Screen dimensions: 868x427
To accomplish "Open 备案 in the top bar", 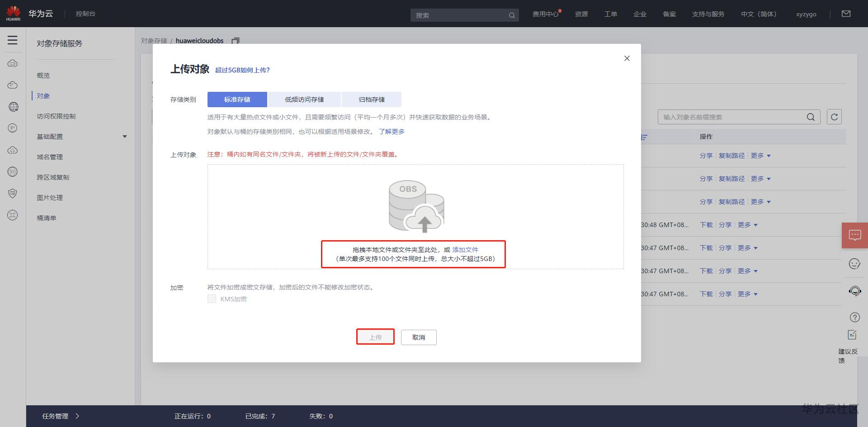I will tap(670, 14).
